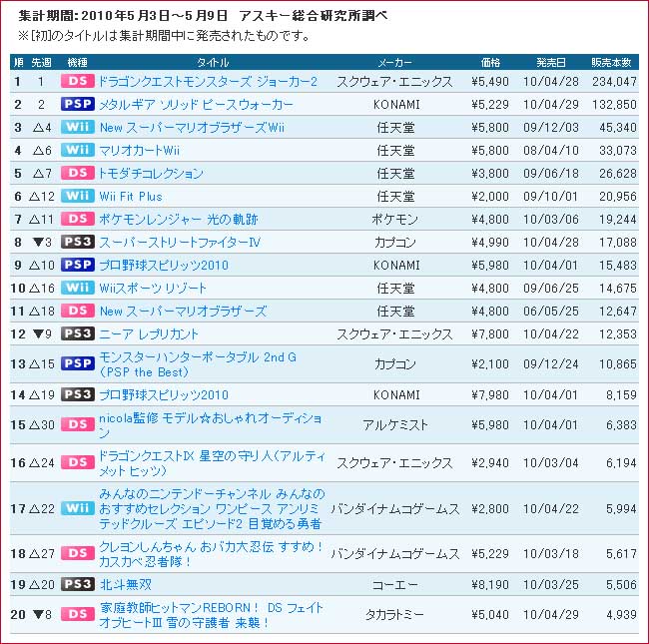Click PS3 badge in rank 14 row
This screenshot has height=644, width=649.
point(78,394)
